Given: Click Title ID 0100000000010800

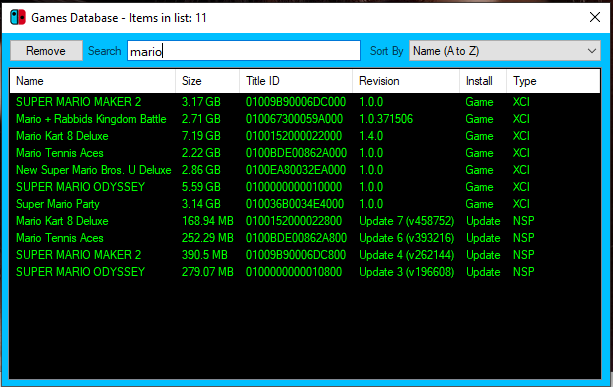Looking at the screenshot, I should tap(294, 272).
